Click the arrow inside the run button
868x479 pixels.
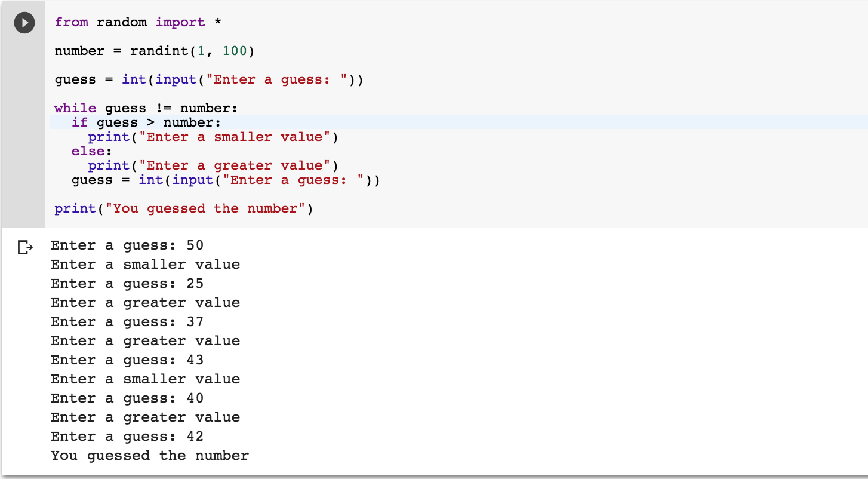point(25,22)
